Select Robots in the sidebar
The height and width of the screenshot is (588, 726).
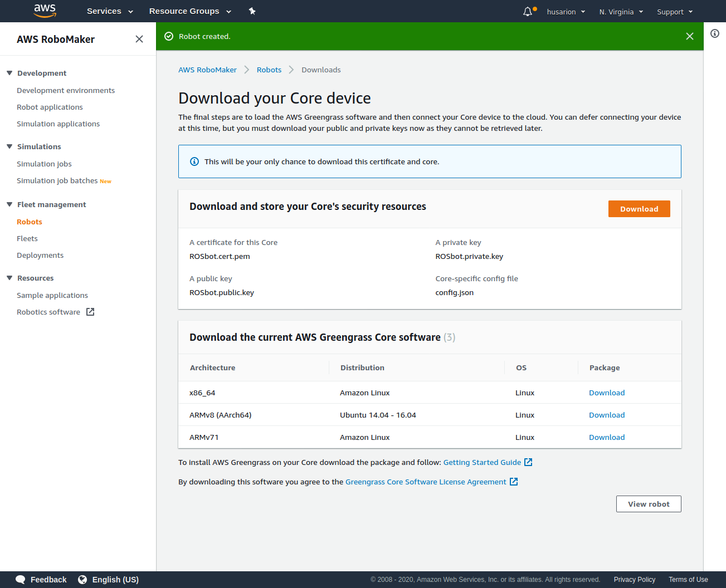pos(30,222)
